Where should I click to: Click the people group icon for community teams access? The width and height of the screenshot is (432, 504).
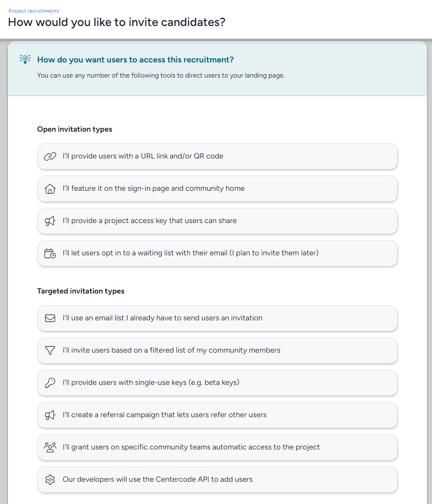(x=50, y=447)
